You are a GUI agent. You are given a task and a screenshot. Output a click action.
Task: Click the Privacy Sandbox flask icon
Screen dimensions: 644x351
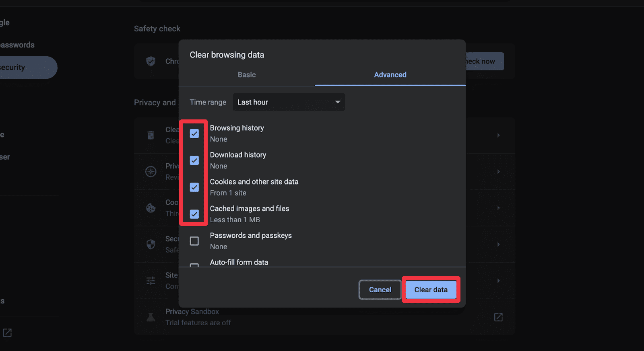point(151,317)
